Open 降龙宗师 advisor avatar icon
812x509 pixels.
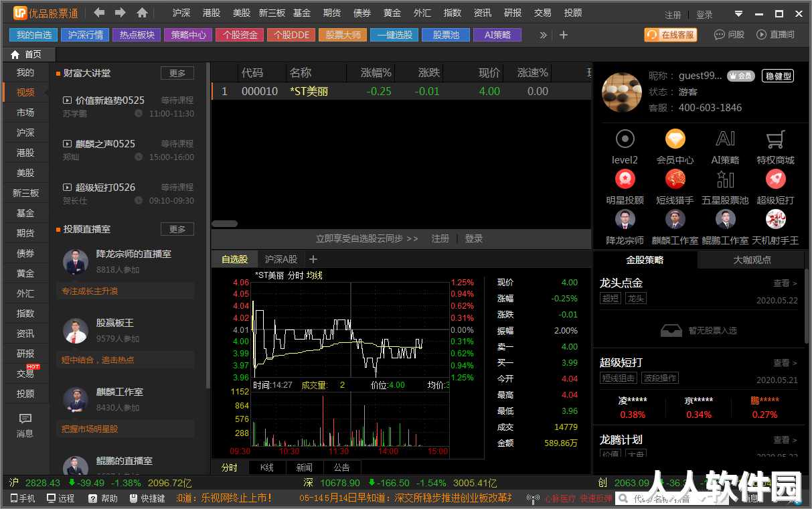625,219
